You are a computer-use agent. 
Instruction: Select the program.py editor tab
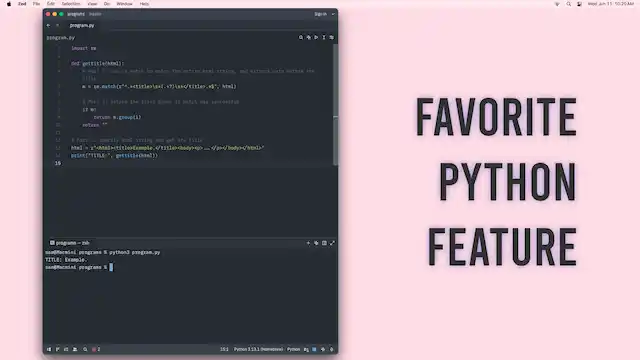point(82,26)
